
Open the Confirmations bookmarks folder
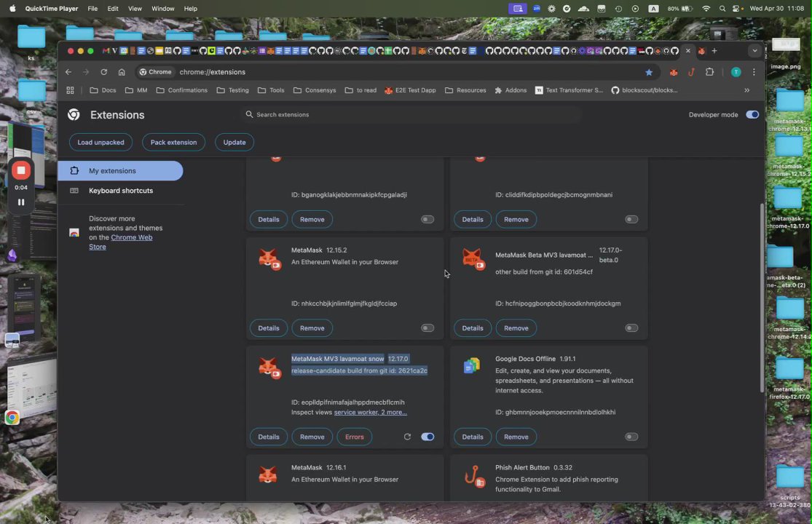182,90
